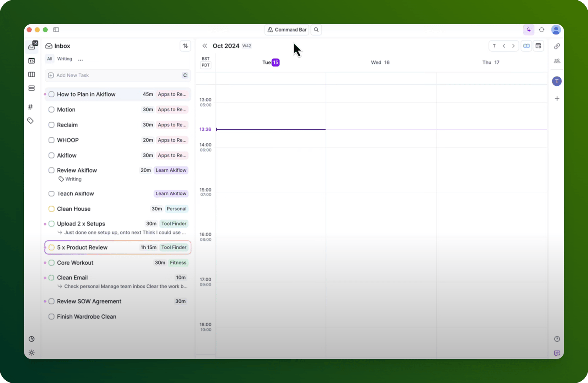This screenshot has height=383, width=588.
Task: Open Fitness label on Core Workout
Action: pyautogui.click(x=178, y=263)
